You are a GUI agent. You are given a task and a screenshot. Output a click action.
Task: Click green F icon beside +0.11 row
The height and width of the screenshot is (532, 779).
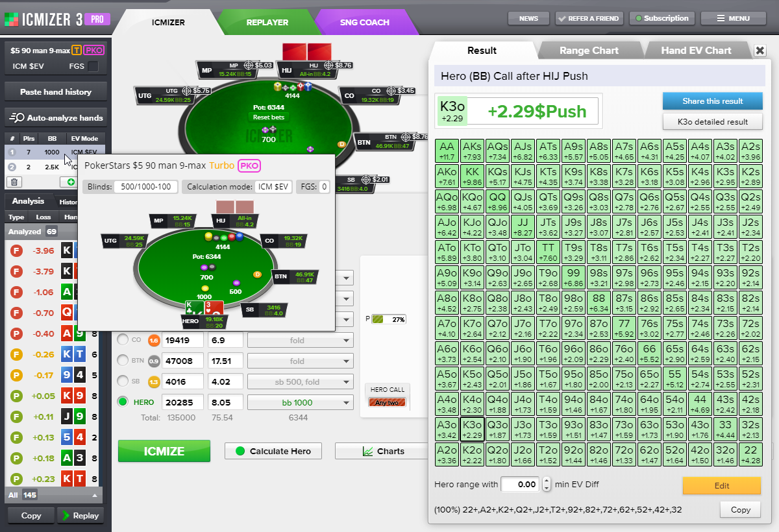pos(18,417)
